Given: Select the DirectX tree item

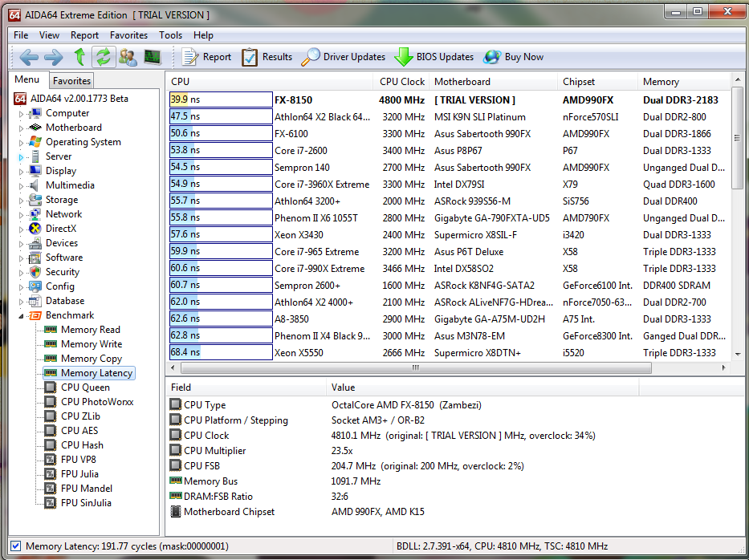Looking at the screenshot, I should [x=61, y=228].
